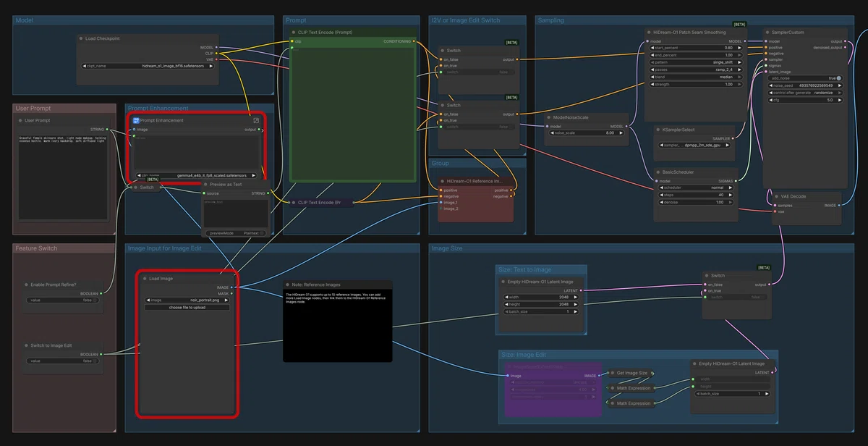The image size is (868, 446).
Task: Click the MODEL output socket on Load Checkpoint
Action: pyautogui.click(x=217, y=47)
